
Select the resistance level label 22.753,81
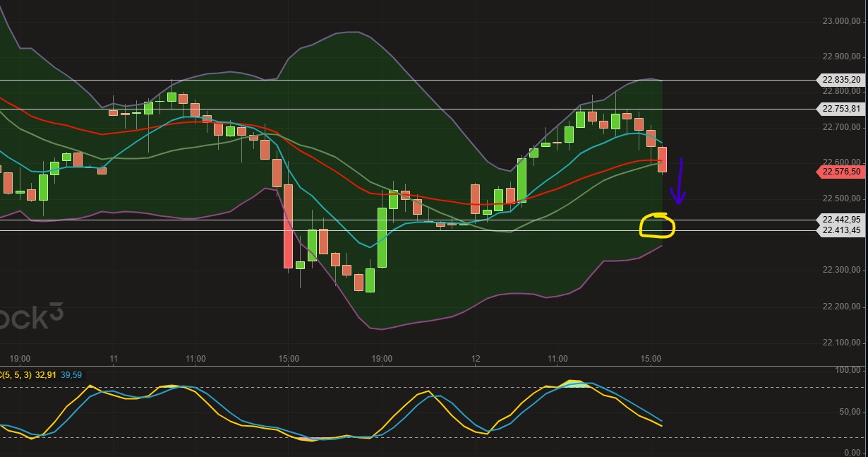pyautogui.click(x=840, y=109)
